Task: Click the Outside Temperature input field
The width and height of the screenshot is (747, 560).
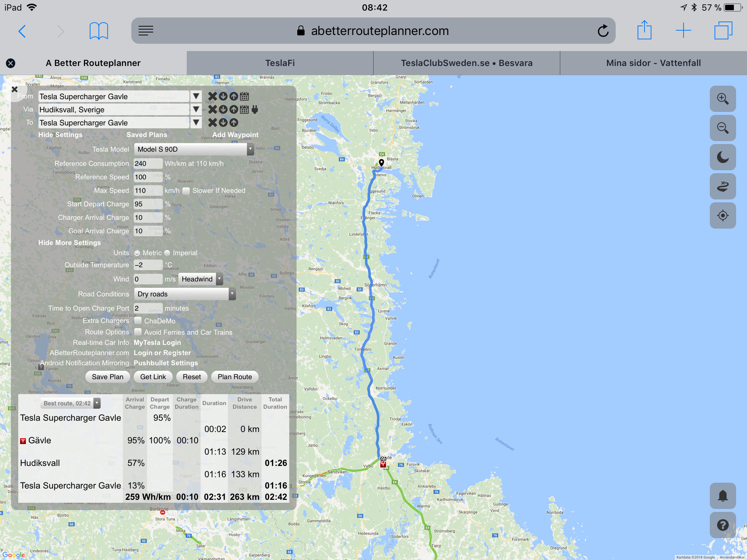Action: coord(148,265)
